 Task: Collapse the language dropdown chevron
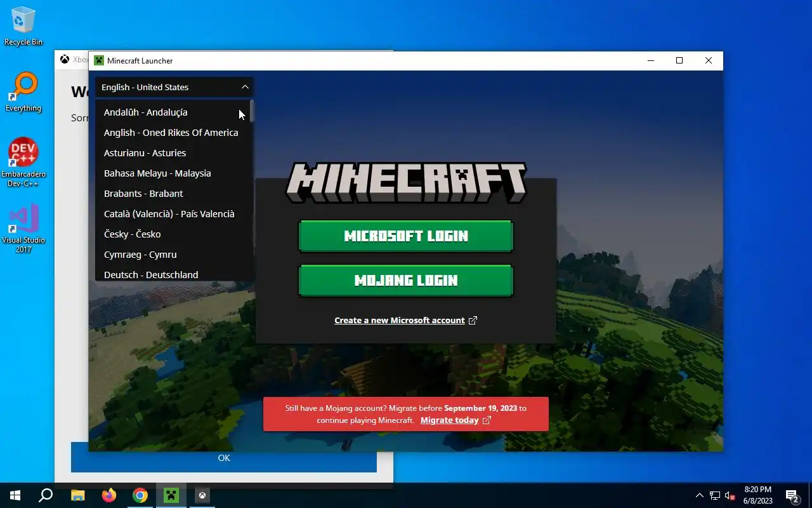coord(245,87)
